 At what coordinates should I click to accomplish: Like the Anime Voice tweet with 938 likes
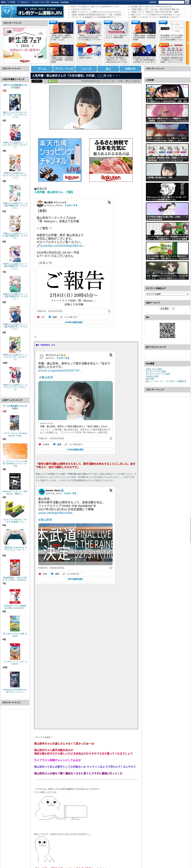click(43, 574)
